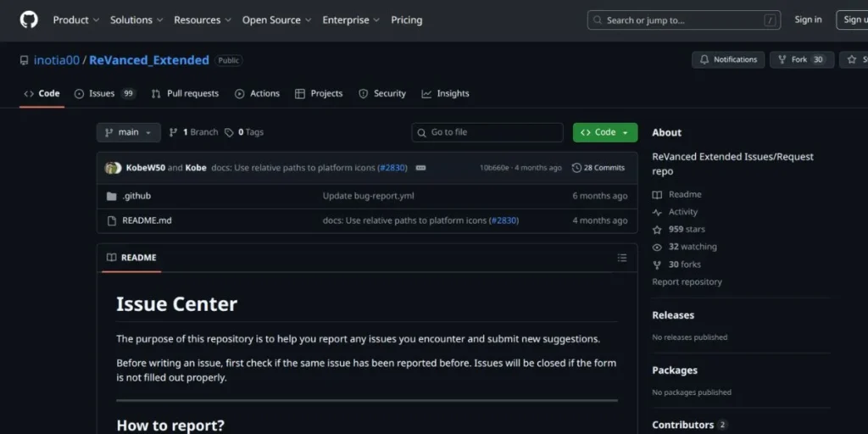Open the Update bug-report.yml commit message
The image size is (868, 434).
pyautogui.click(x=368, y=196)
